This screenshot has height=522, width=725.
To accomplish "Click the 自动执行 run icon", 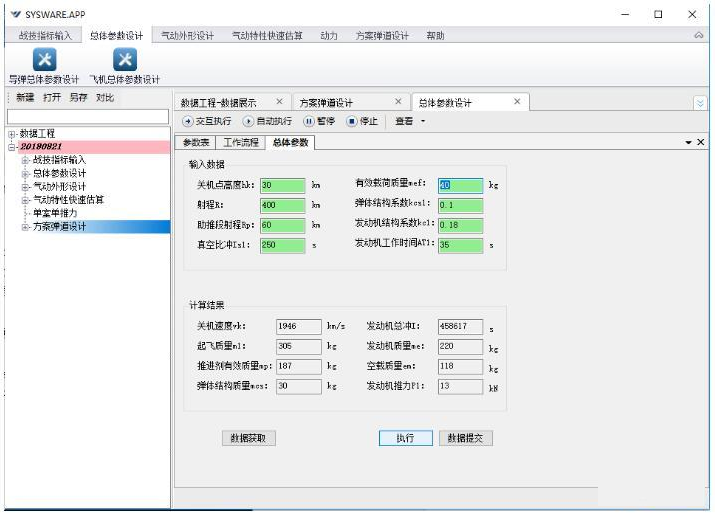I will (x=248, y=121).
